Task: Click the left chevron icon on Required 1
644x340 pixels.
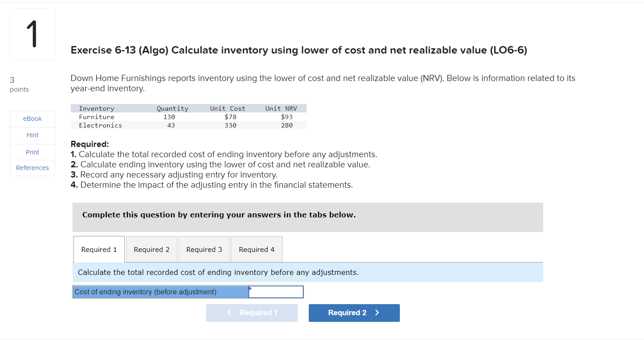Action: tap(229, 313)
